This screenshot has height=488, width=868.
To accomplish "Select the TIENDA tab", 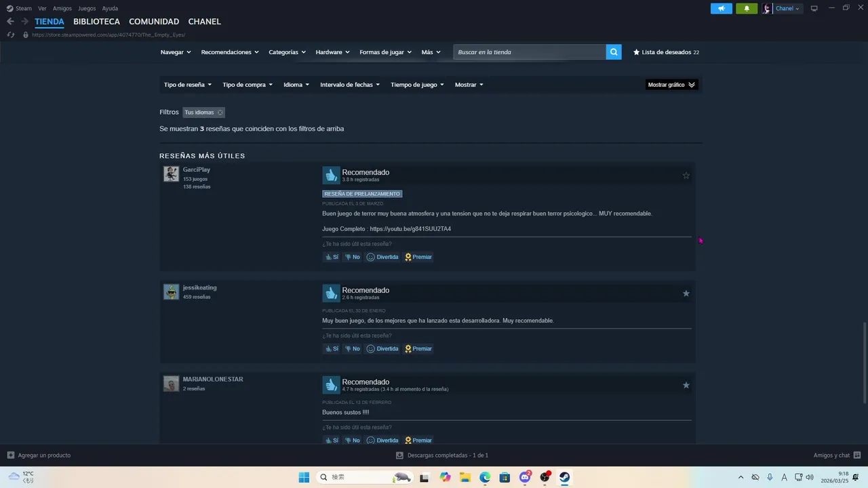I will (x=50, y=22).
